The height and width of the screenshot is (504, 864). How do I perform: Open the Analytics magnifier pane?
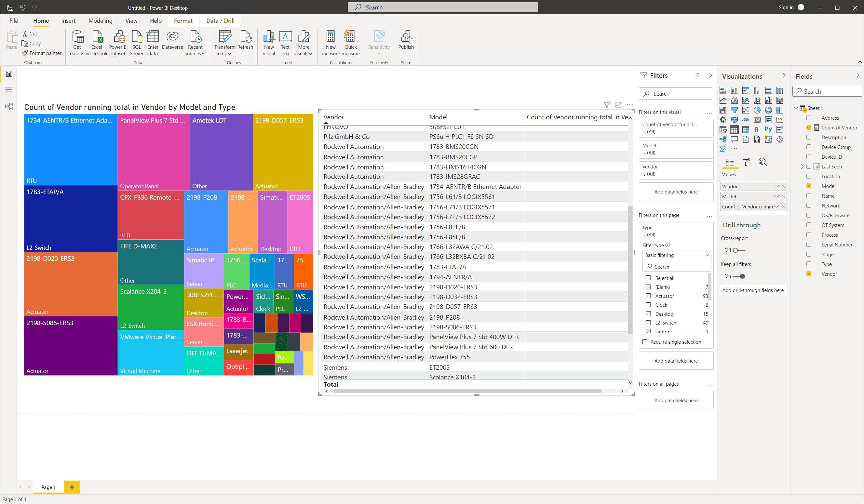point(762,162)
